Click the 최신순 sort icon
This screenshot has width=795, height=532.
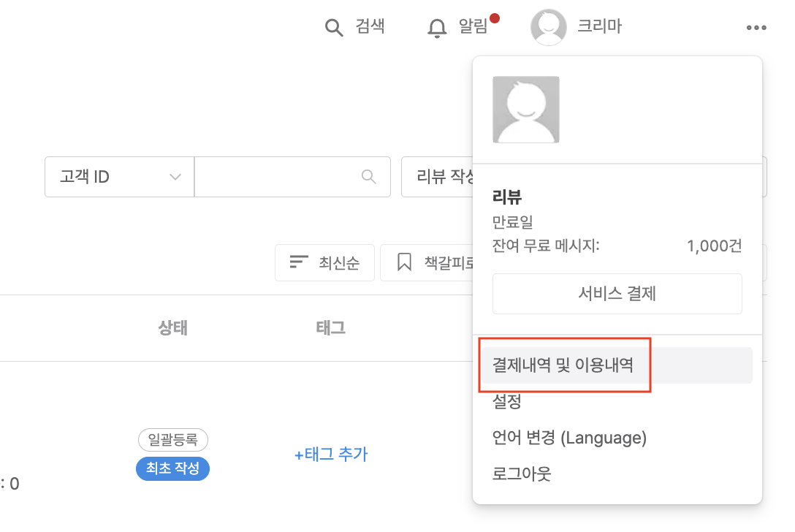pos(300,262)
